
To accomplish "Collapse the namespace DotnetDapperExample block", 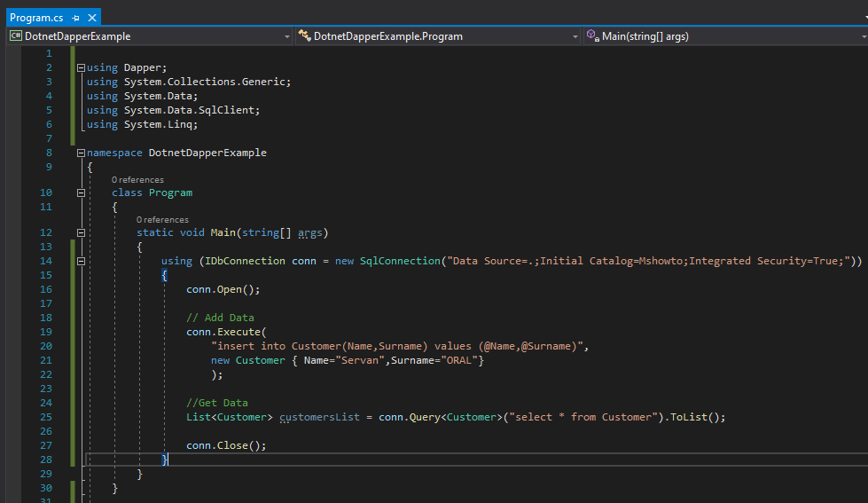I will point(81,153).
